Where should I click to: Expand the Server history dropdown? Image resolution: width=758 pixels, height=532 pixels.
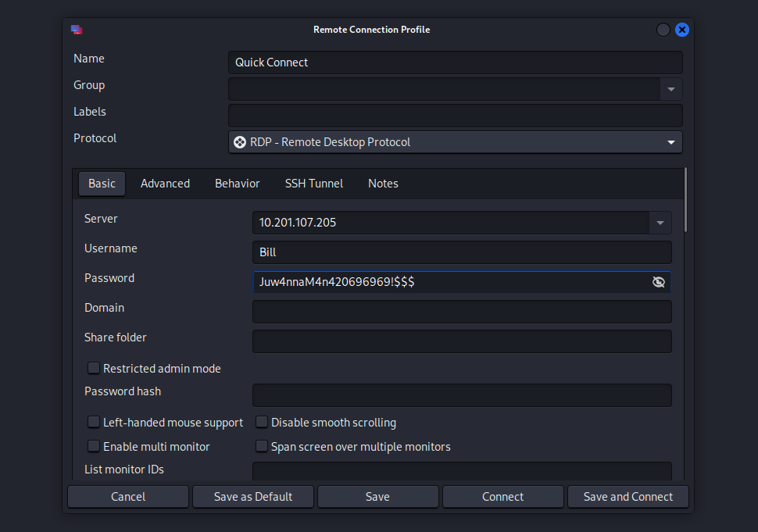tap(660, 223)
